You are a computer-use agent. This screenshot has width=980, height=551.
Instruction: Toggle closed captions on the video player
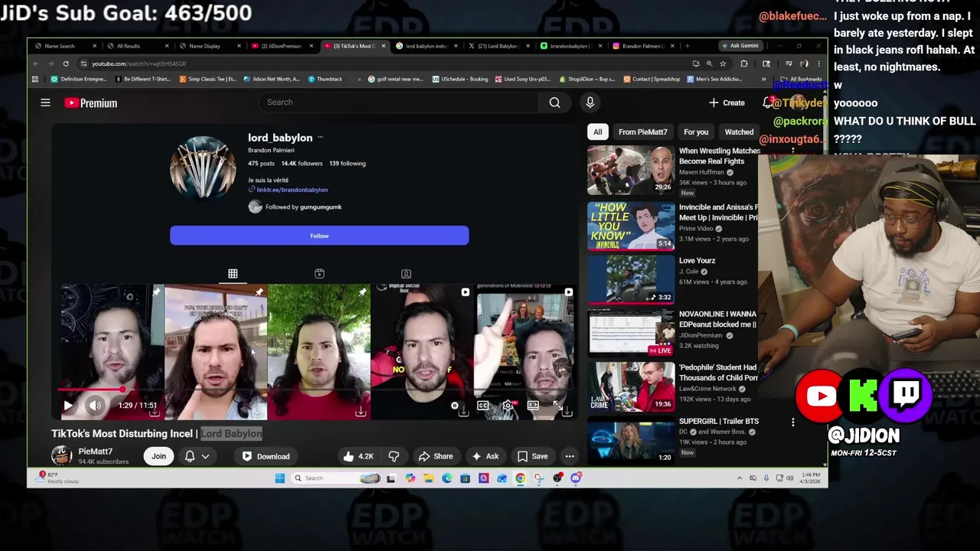point(482,406)
